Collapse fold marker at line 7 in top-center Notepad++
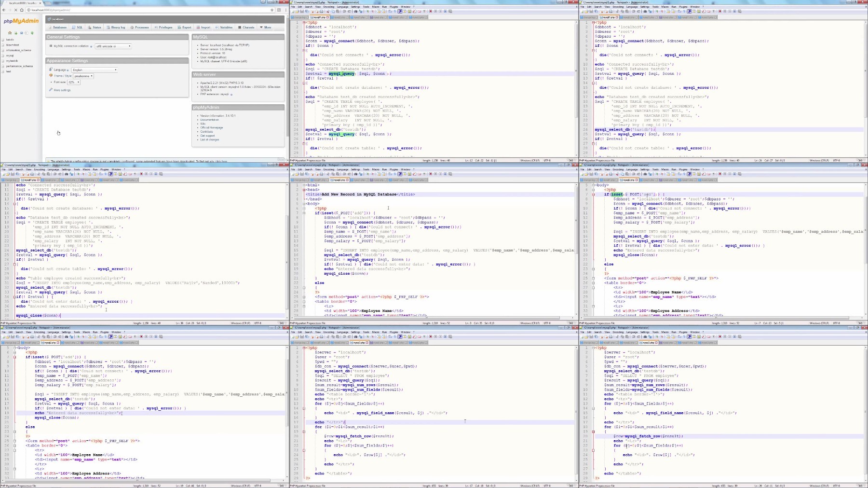The height and width of the screenshot is (488, 868). click(304, 51)
